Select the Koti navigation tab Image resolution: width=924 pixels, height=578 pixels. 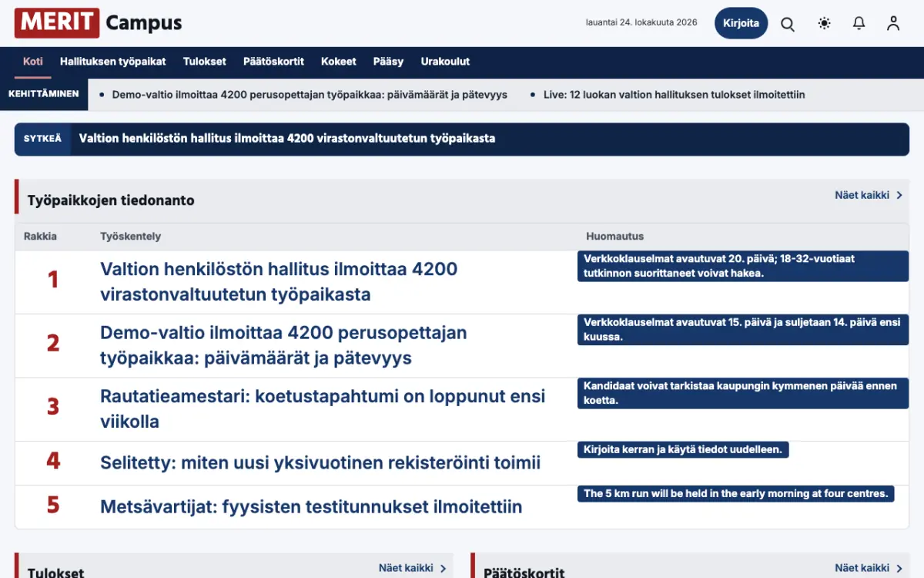33,62
